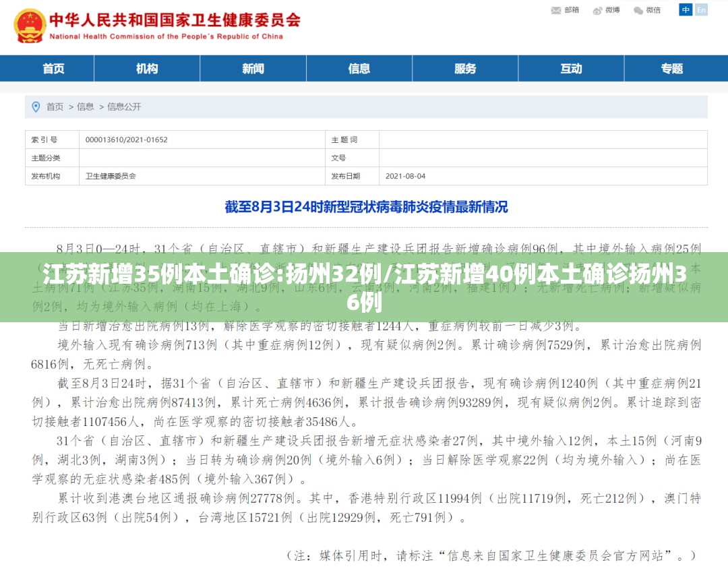
Task: Click the green overlay headline banner
Action: (x=364, y=287)
